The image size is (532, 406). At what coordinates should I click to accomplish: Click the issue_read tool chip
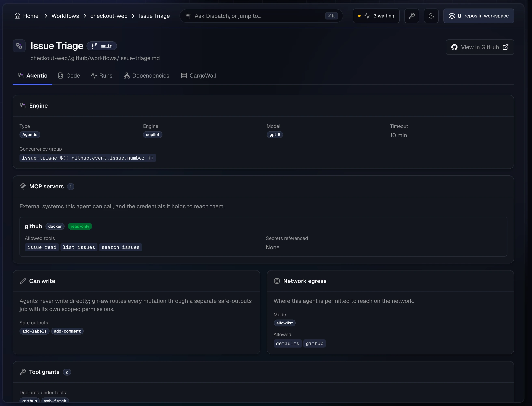[42, 247]
